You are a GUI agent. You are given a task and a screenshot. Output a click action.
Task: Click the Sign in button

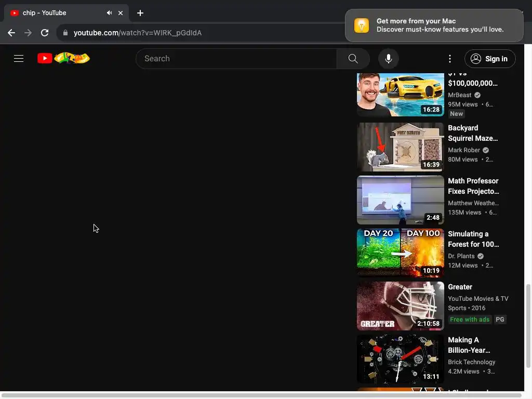490,59
